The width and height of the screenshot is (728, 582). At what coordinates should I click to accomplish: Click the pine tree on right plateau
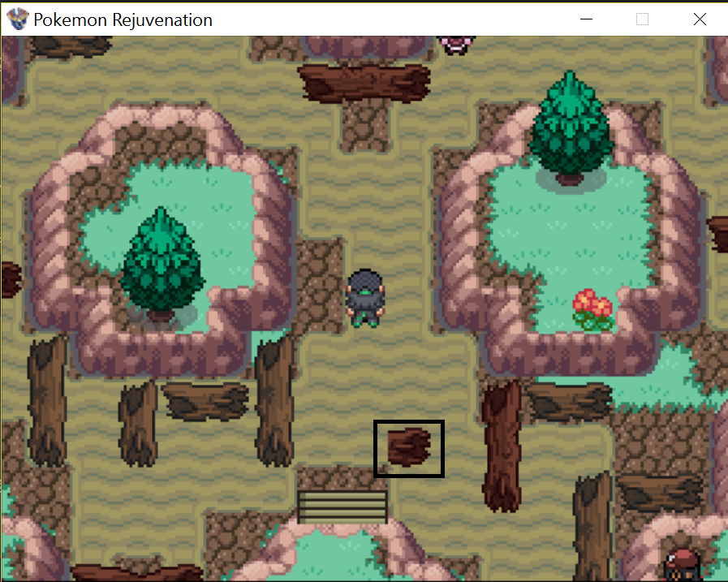click(x=570, y=127)
